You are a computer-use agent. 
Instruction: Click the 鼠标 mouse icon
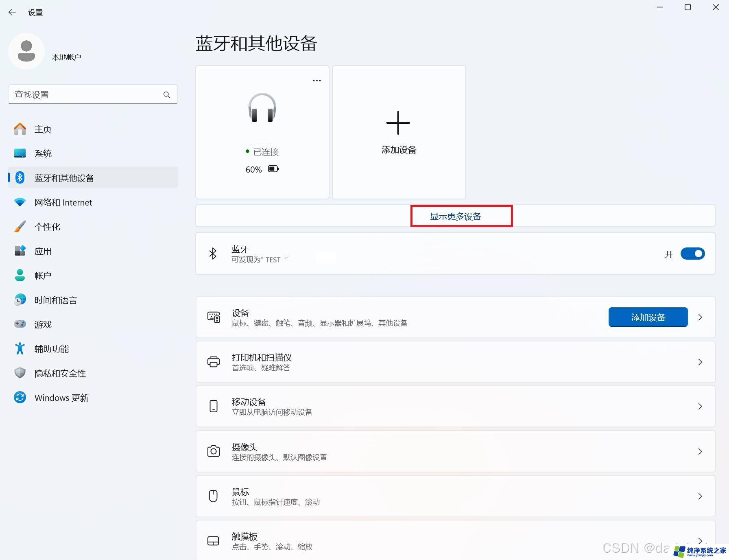click(213, 496)
